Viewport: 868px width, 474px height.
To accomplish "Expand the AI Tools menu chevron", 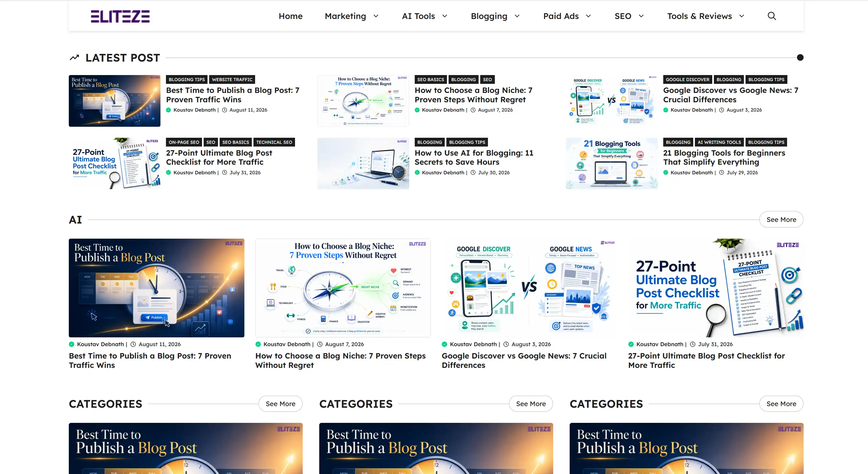I will 445,16.
